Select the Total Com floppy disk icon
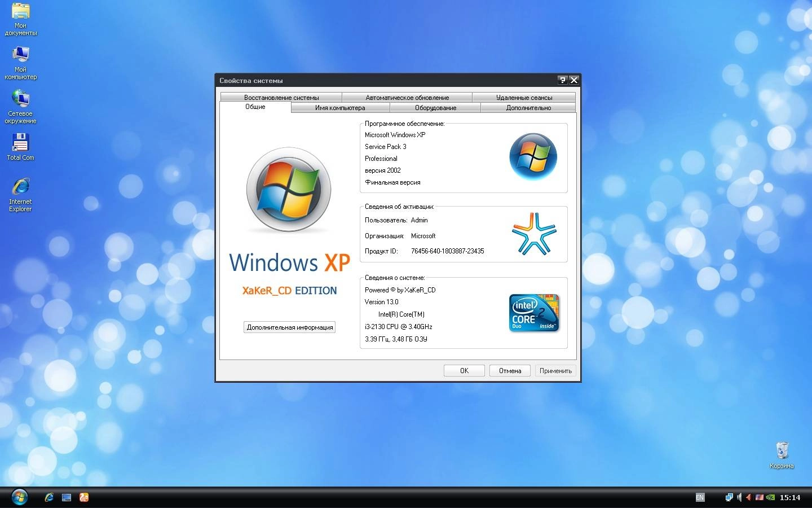 21,143
